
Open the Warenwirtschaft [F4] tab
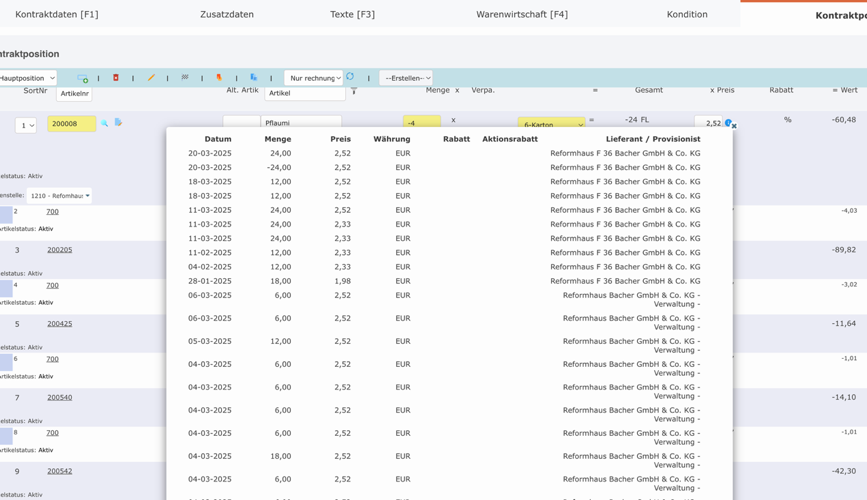pyautogui.click(x=521, y=14)
